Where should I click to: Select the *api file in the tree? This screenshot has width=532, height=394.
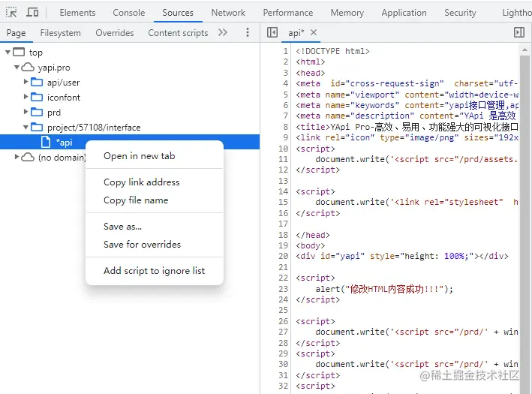coord(130,142)
